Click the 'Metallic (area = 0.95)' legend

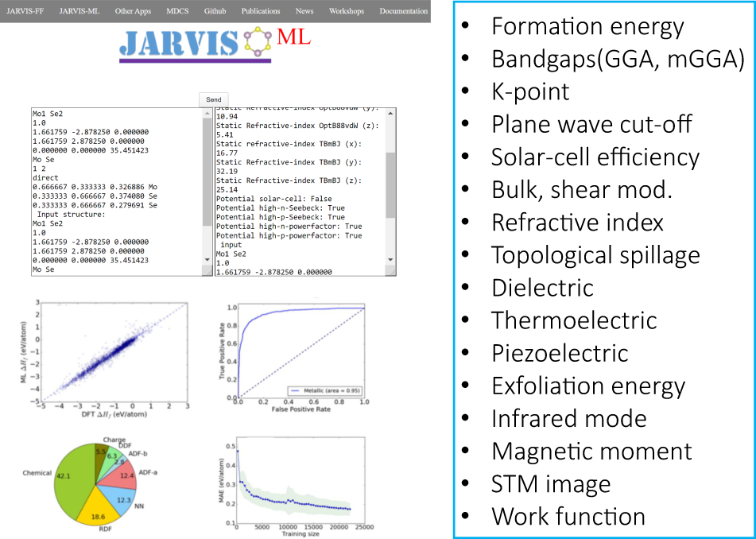[x=325, y=390]
